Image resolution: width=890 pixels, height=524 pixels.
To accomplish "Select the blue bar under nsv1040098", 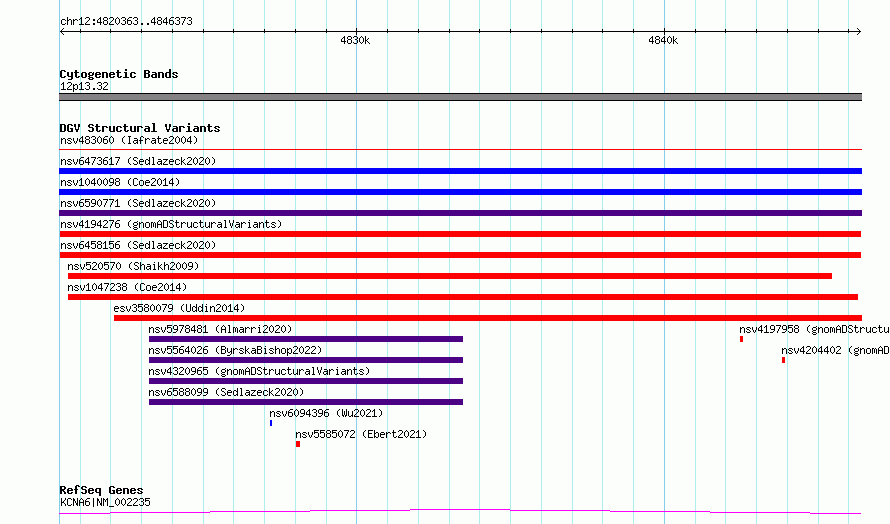I will pyautogui.click(x=460, y=192).
